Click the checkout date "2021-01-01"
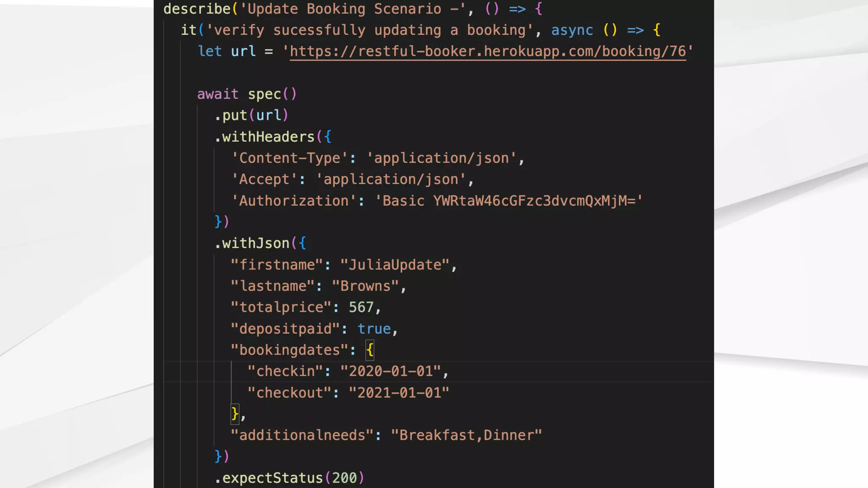This screenshot has width=868, height=488. pyautogui.click(x=398, y=393)
